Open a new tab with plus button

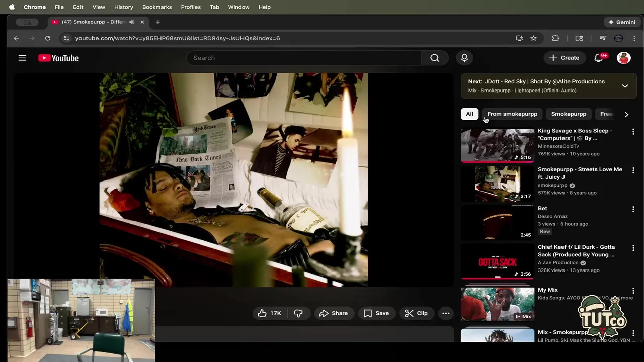click(158, 22)
